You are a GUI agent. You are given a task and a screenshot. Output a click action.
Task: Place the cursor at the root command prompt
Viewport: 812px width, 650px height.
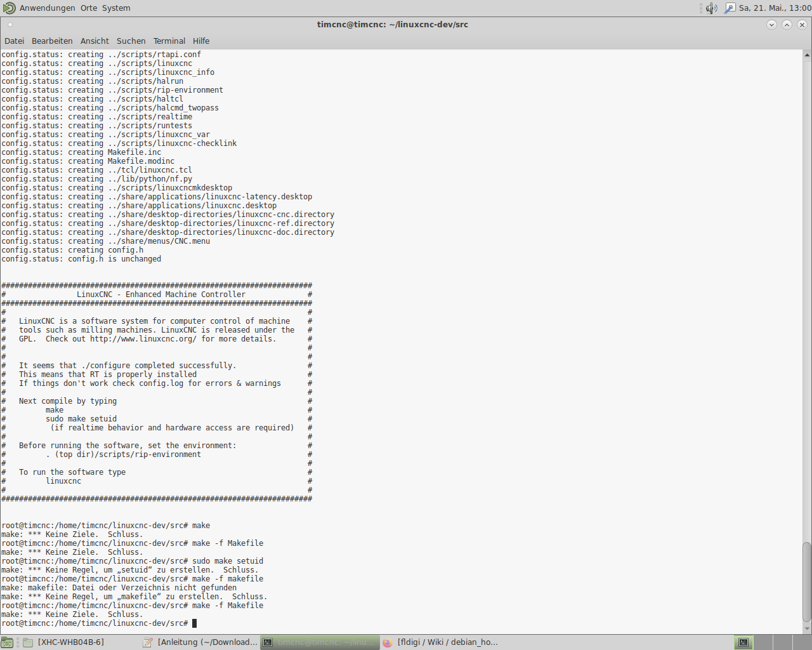[193, 623]
